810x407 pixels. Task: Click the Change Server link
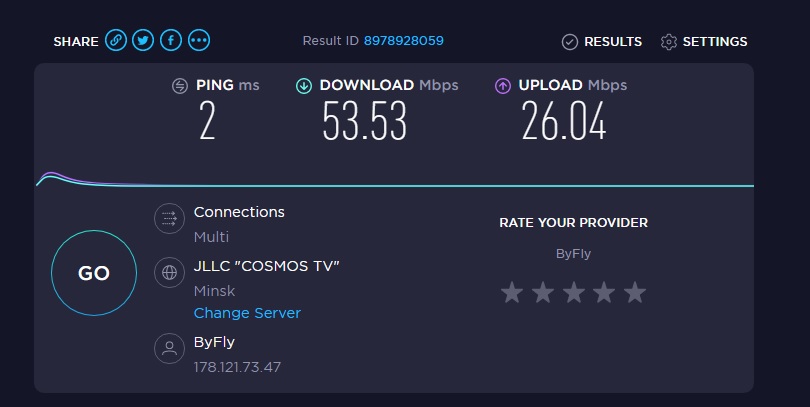(247, 313)
